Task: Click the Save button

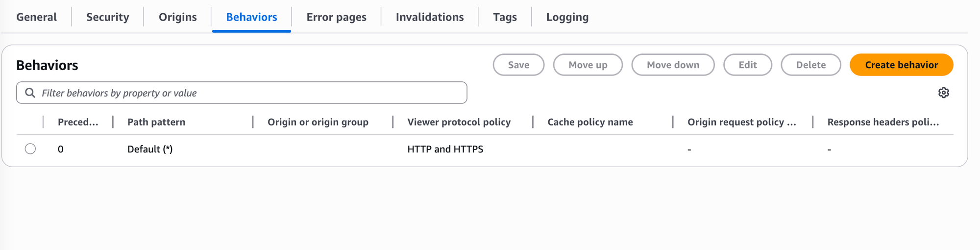Action: 518,65
